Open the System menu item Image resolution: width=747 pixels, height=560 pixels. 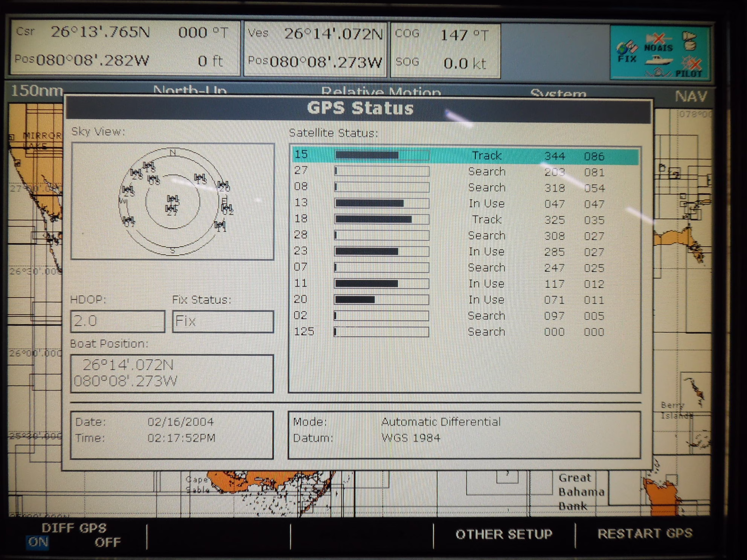558,93
